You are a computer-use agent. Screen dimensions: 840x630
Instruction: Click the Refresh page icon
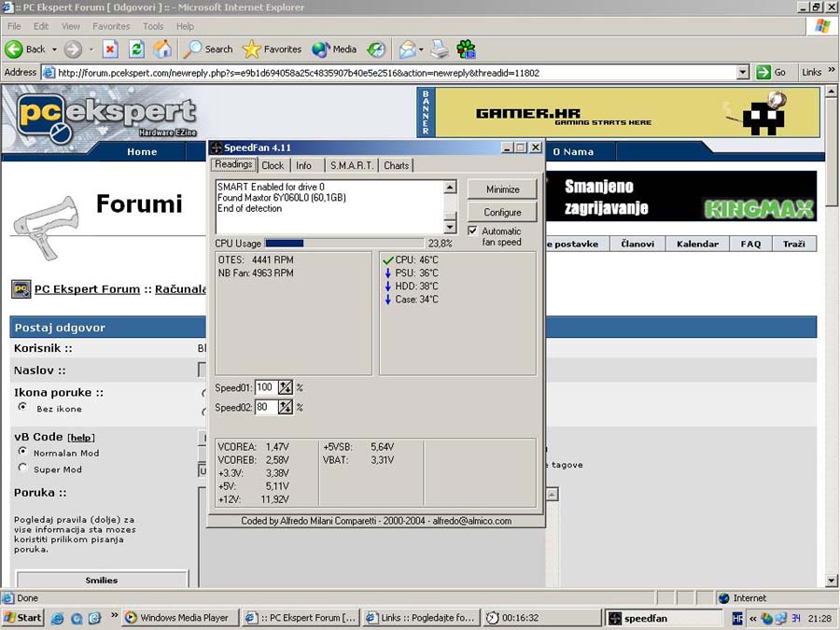point(136,49)
